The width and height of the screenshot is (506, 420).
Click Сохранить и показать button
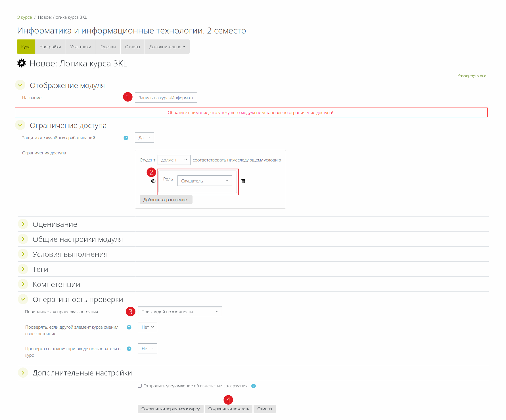coord(228,409)
